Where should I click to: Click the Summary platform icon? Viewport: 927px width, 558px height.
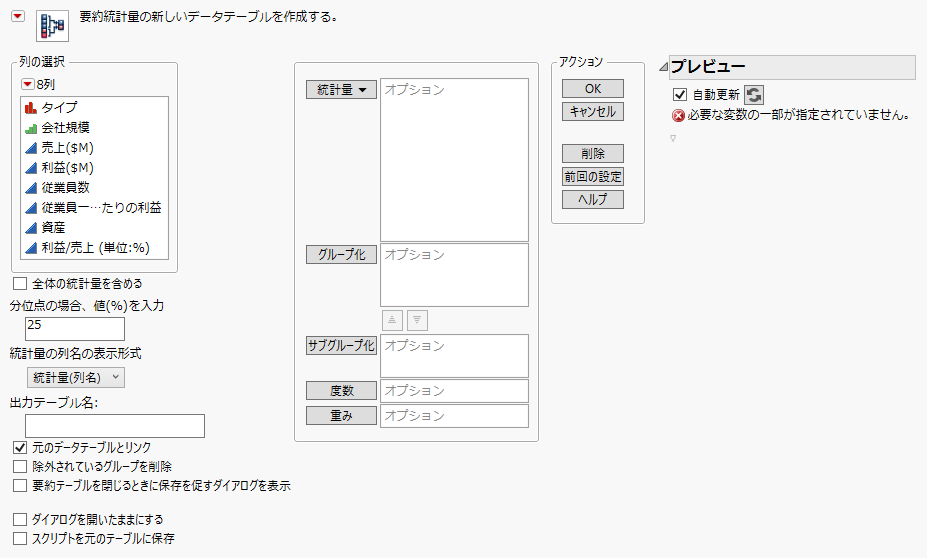[52, 25]
